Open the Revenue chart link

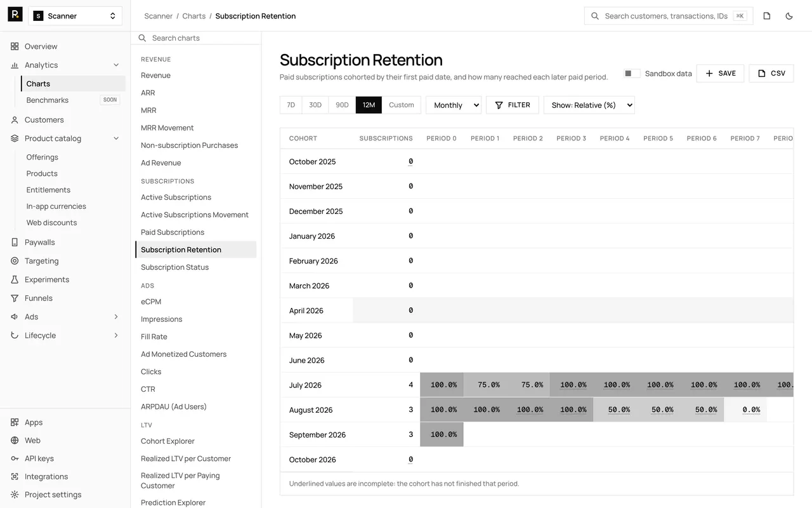(156, 75)
